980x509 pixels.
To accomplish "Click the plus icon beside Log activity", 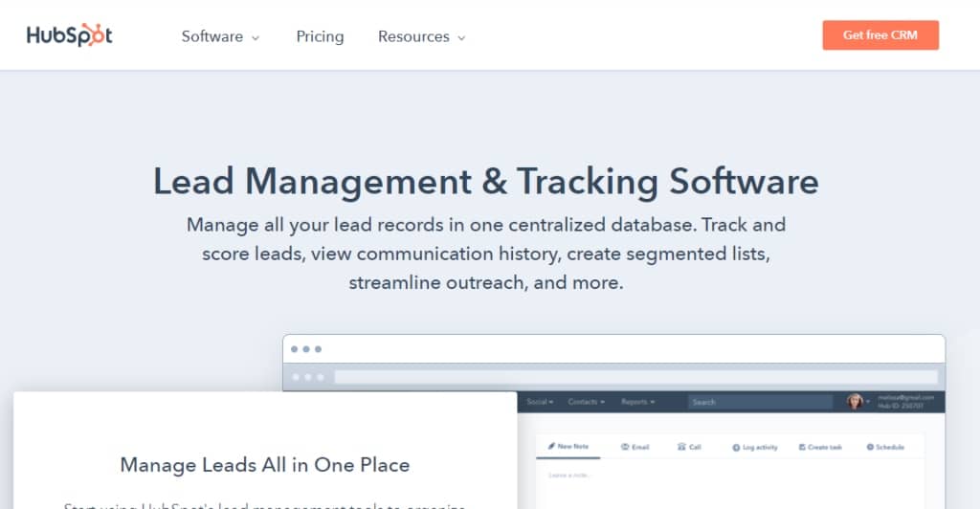I will click(736, 448).
